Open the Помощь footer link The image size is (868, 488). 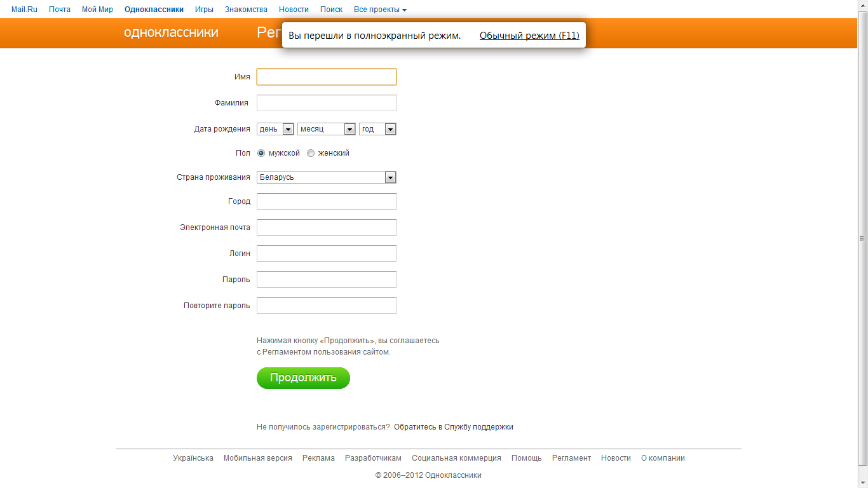tap(527, 458)
